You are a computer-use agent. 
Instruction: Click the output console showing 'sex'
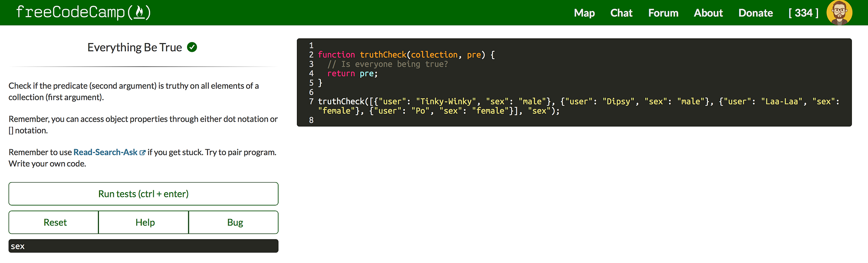click(x=143, y=246)
